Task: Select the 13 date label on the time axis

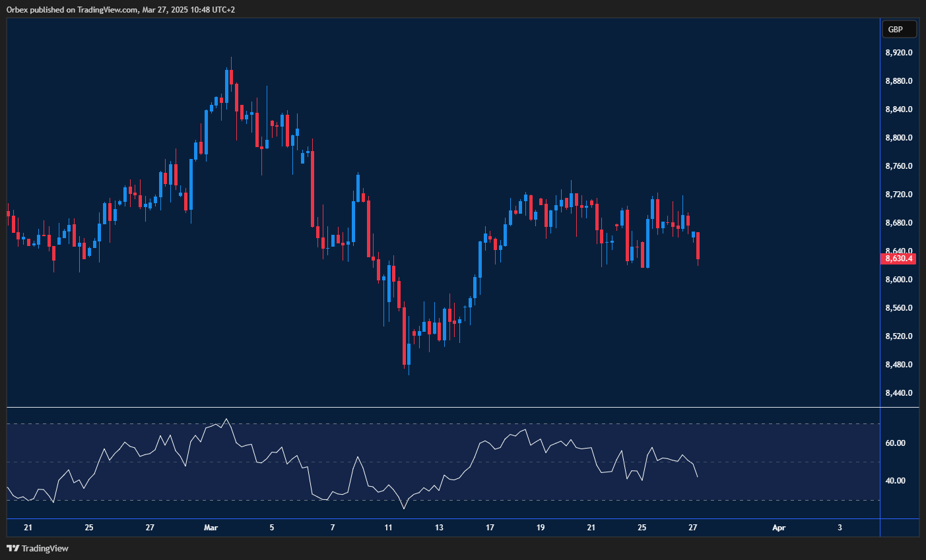Action: [439, 528]
